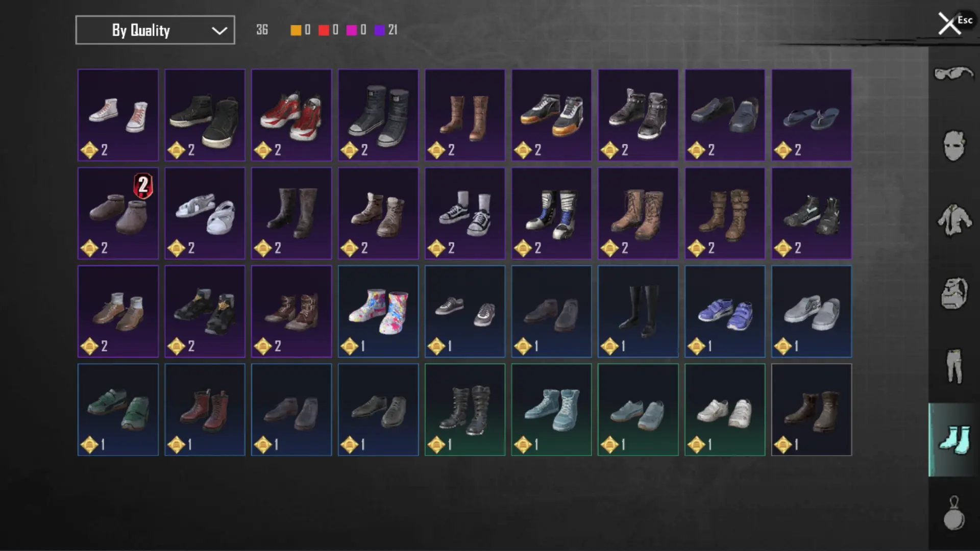
Task: Open the grenade ornament category icon
Action: click(x=953, y=513)
